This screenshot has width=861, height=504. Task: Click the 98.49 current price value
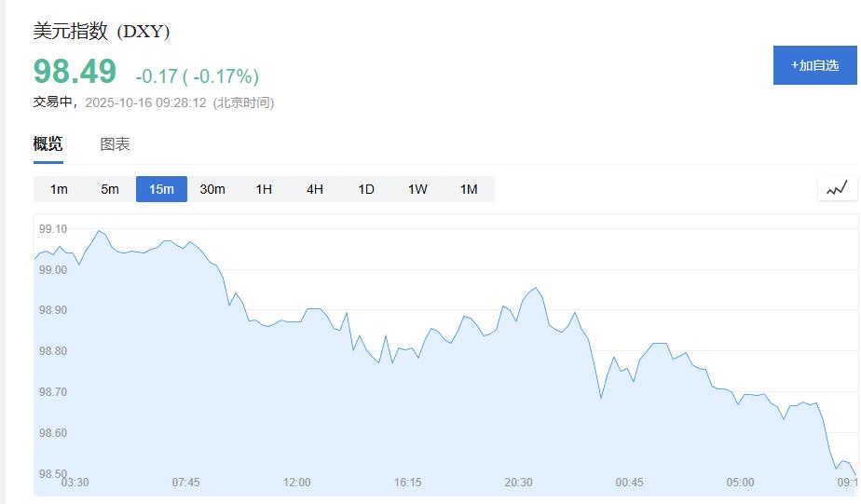click(75, 72)
